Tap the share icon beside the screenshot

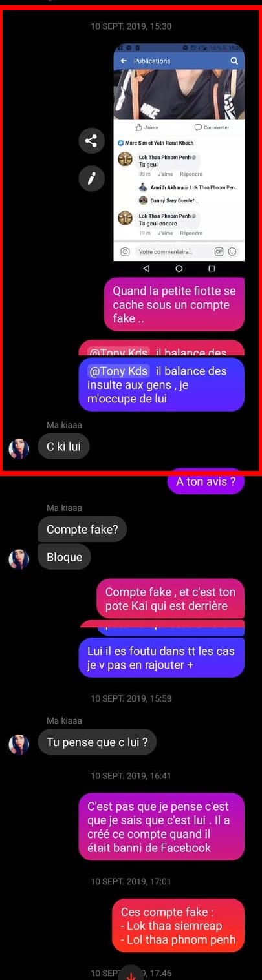pyautogui.click(x=91, y=140)
